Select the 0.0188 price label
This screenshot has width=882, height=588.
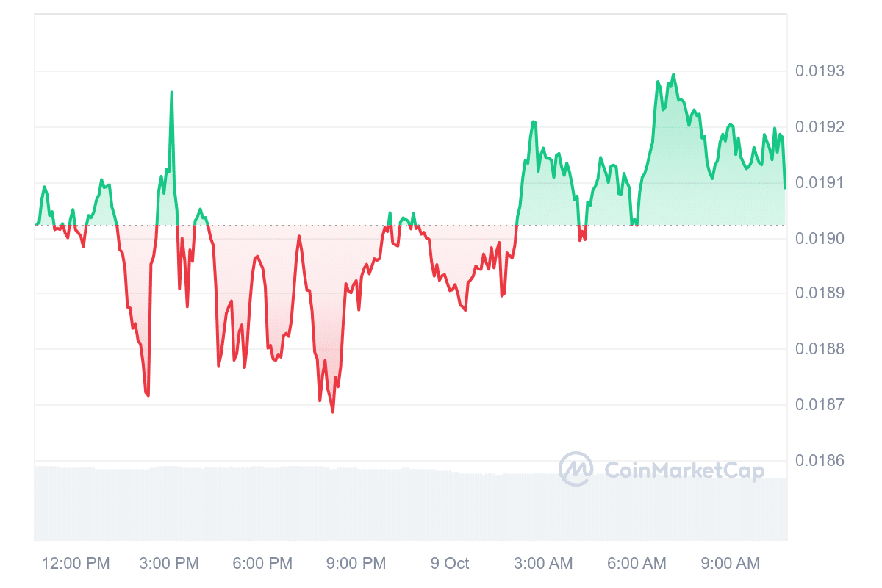click(x=820, y=349)
